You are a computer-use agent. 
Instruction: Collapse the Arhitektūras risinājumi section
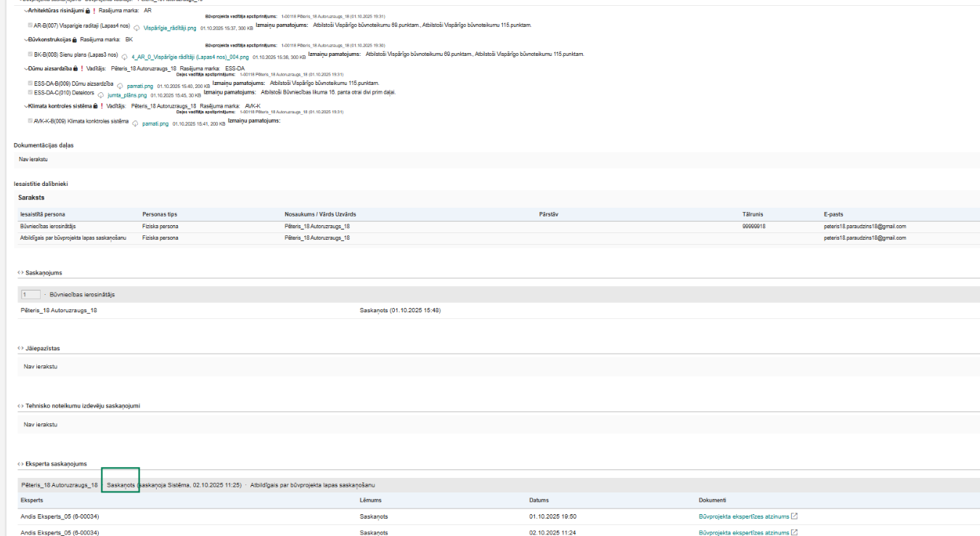[25, 11]
